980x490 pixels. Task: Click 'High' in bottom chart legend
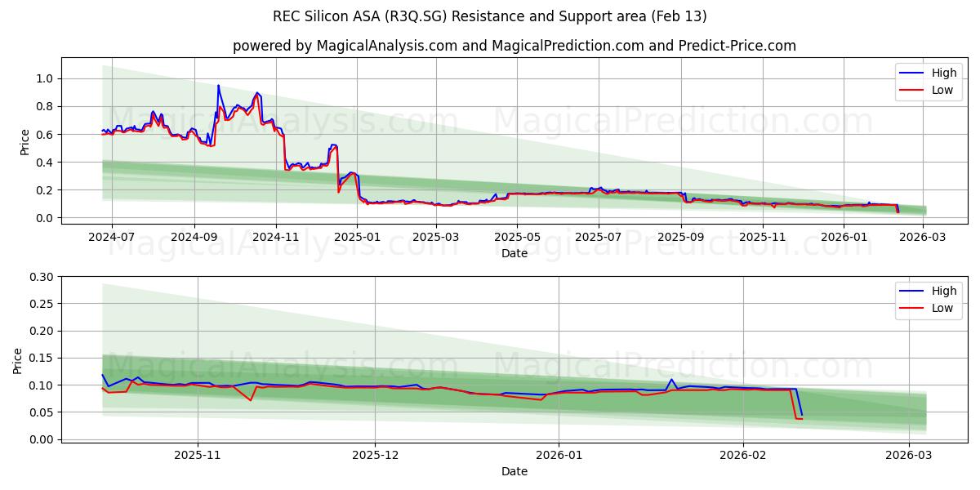[944, 291]
